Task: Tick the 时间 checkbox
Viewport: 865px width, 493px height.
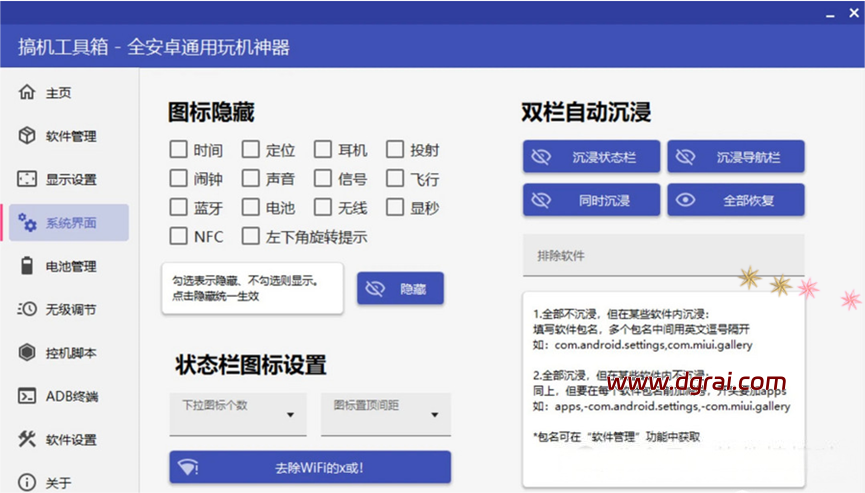Action: click(178, 150)
